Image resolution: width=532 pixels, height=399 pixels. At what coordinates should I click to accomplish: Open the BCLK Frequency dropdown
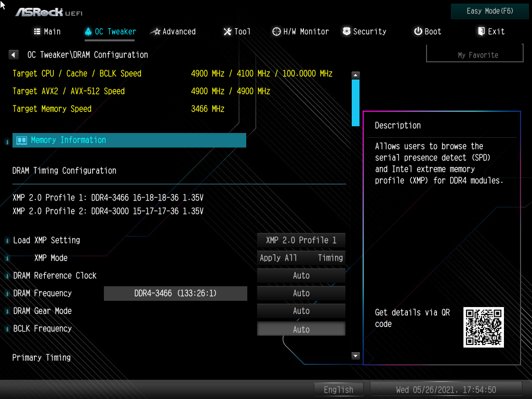(301, 328)
